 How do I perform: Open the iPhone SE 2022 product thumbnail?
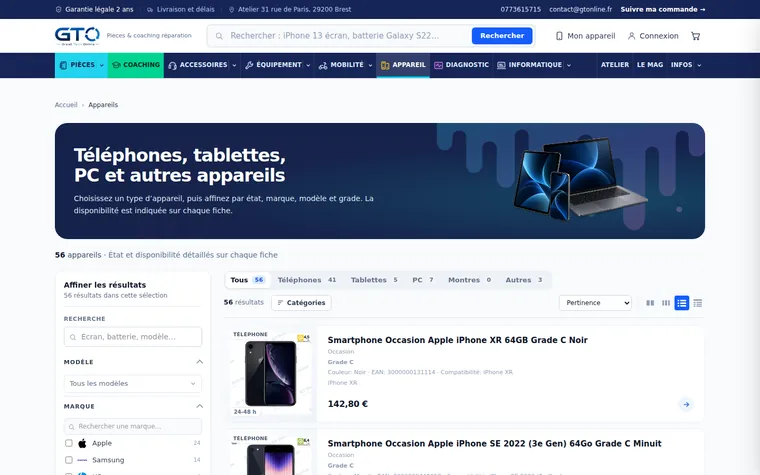[270, 455]
